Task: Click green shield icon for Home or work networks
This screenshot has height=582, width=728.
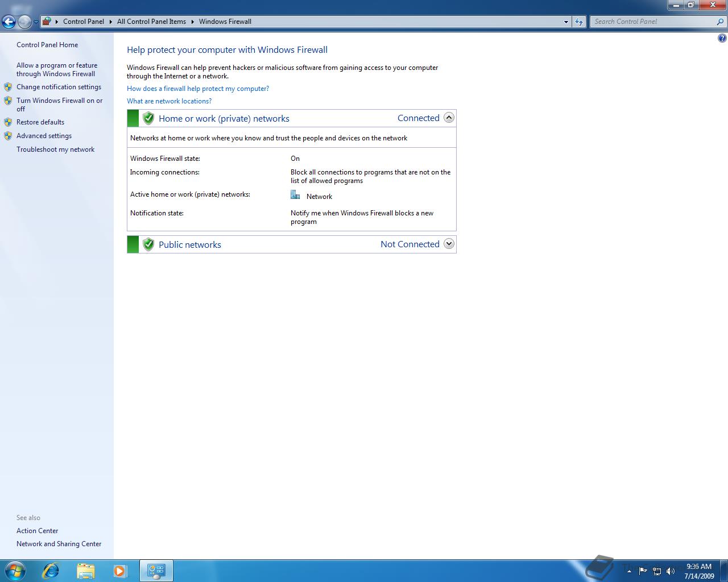Action: click(148, 118)
